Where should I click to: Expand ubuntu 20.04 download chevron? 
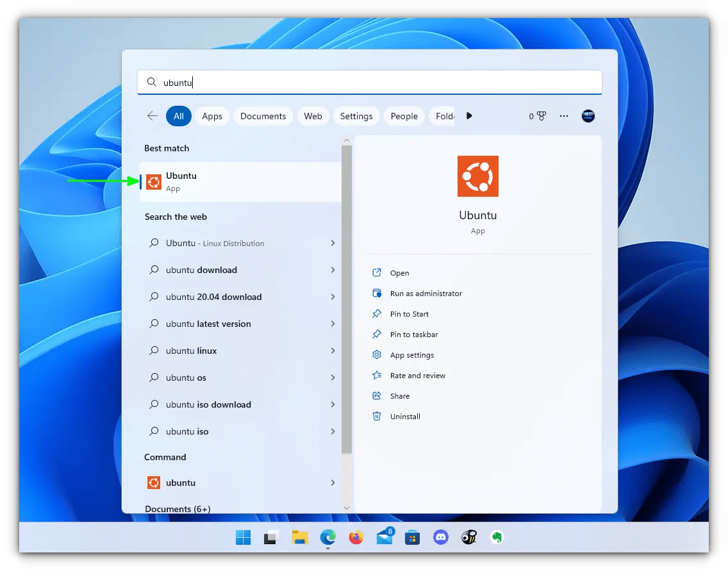[x=333, y=297]
